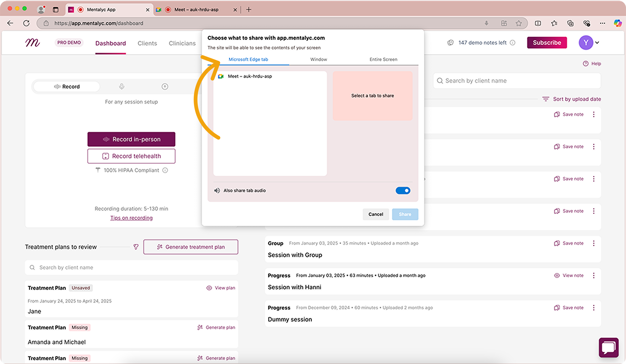Open the chat widget icon
This screenshot has height=364, width=626.
[x=609, y=347]
